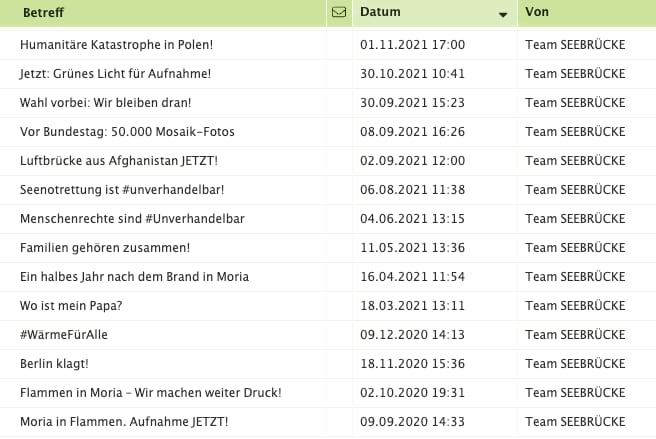The image size is (656, 439).
Task: Select the '#WärmeFürAlle' email
Action: [x=63, y=335]
